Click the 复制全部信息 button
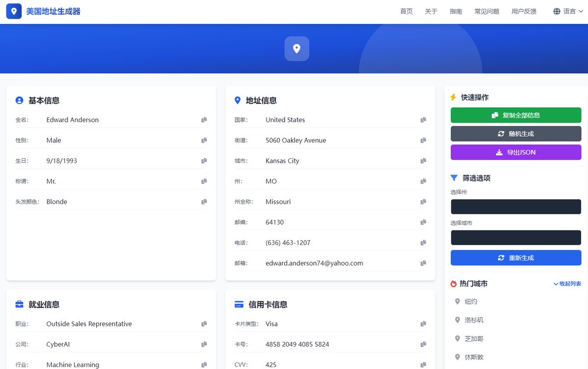The image size is (588, 369). (516, 115)
